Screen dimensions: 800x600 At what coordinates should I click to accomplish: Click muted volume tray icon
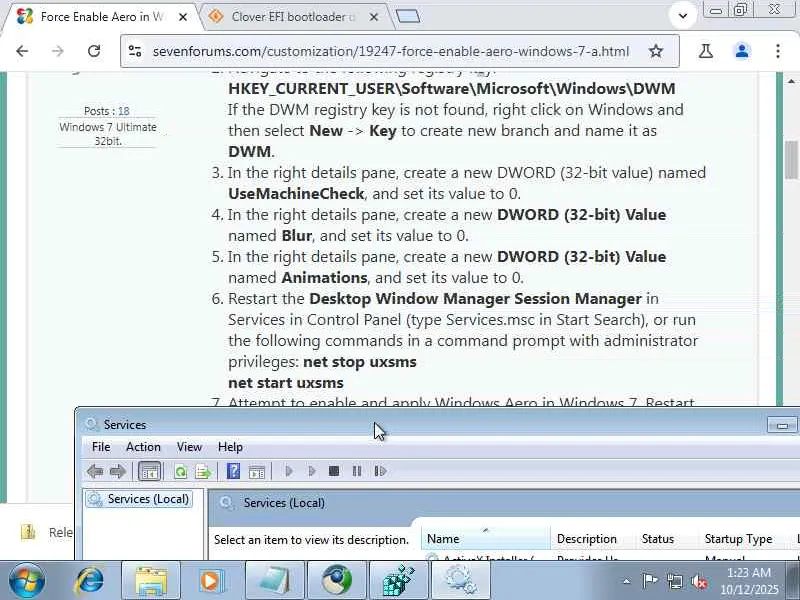coord(698,581)
